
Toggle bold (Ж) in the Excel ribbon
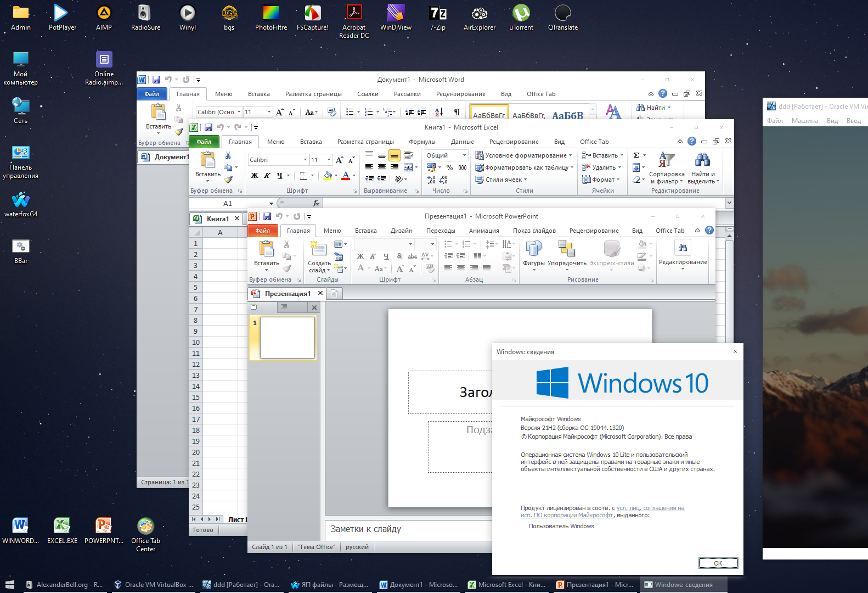(255, 176)
